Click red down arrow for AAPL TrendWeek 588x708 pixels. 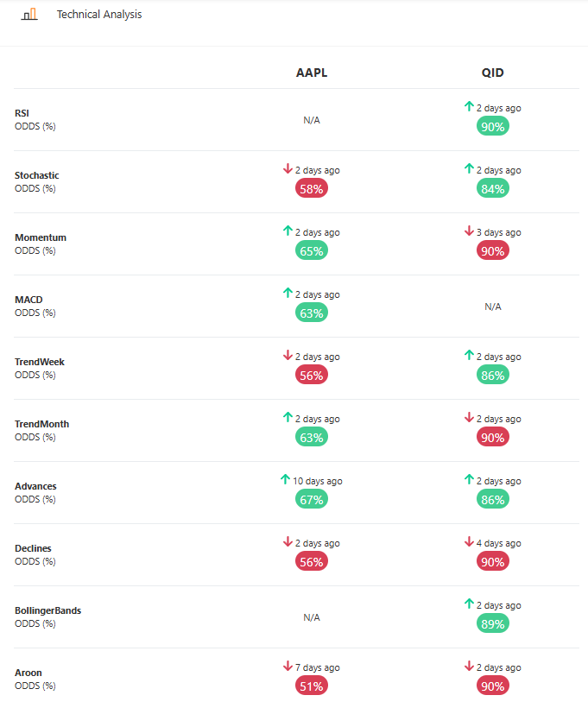[x=288, y=356]
